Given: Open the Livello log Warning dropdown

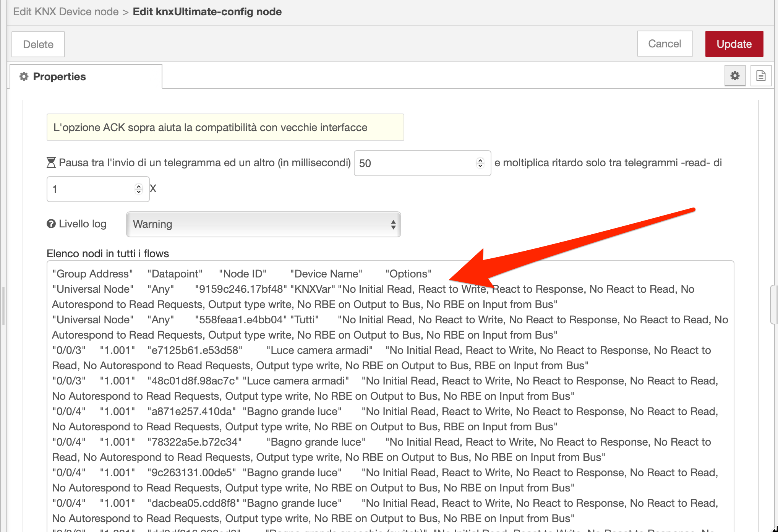Looking at the screenshot, I should 263,224.
